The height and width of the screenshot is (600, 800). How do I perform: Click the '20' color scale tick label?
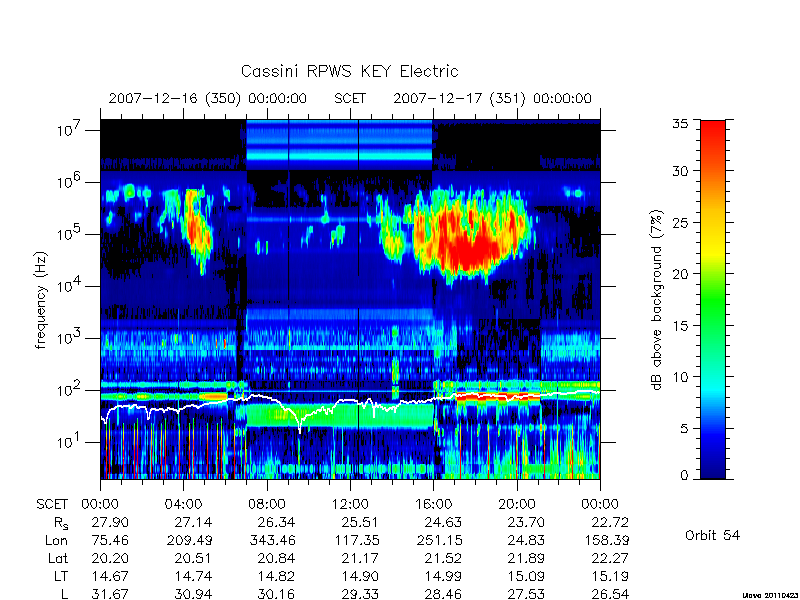coord(680,273)
